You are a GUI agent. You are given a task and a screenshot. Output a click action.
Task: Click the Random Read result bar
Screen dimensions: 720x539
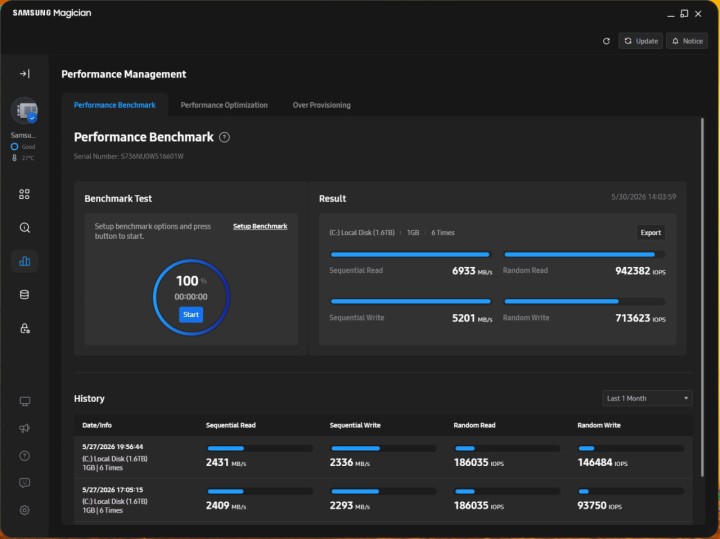[584, 254]
